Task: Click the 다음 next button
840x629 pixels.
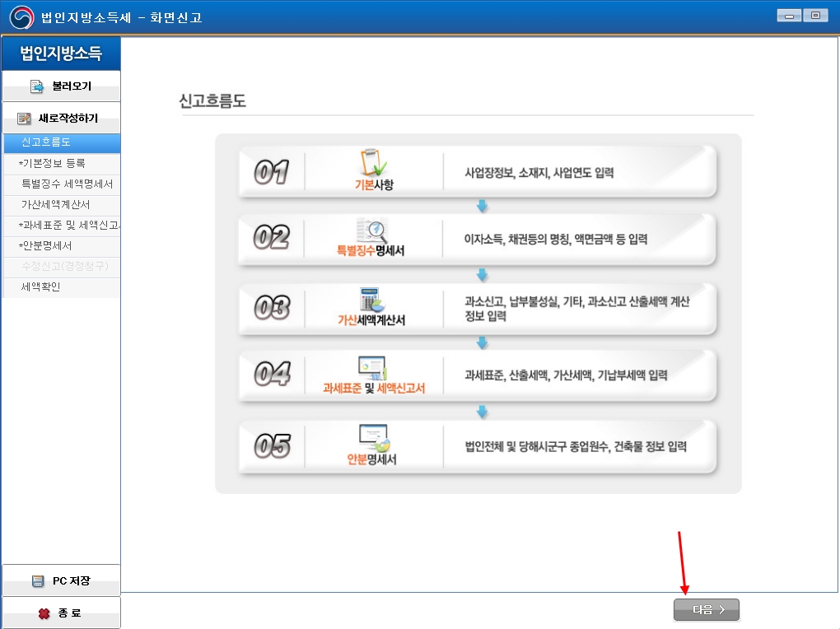Action: tap(706, 610)
